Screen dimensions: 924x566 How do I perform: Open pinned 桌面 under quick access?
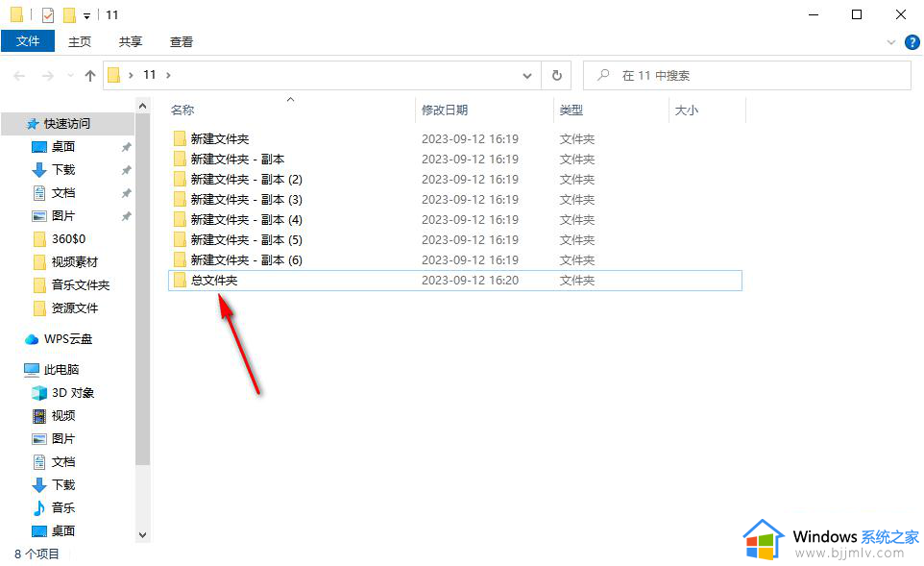(x=63, y=146)
